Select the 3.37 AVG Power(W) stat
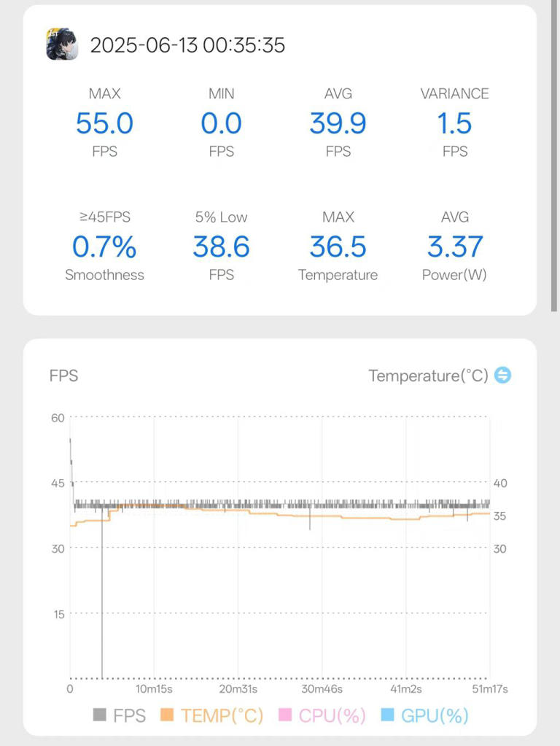 [454, 247]
